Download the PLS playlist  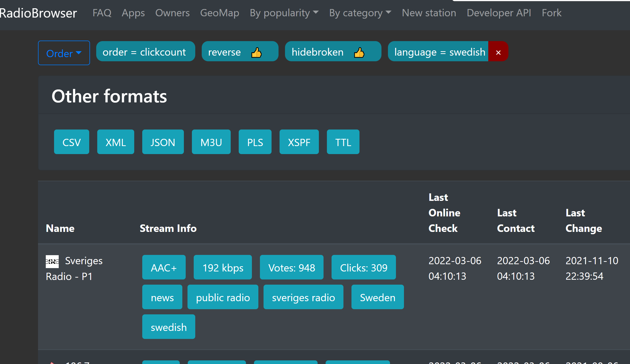tap(255, 142)
